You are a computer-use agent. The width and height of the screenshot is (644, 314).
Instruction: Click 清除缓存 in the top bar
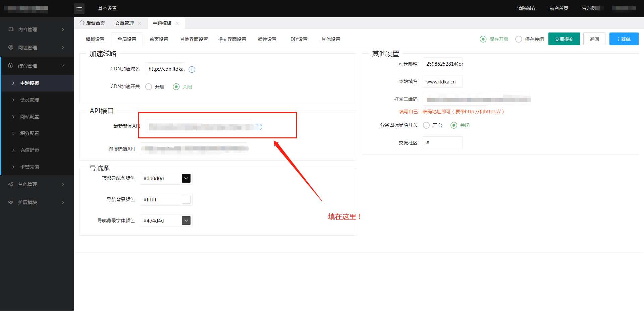tap(527, 8)
